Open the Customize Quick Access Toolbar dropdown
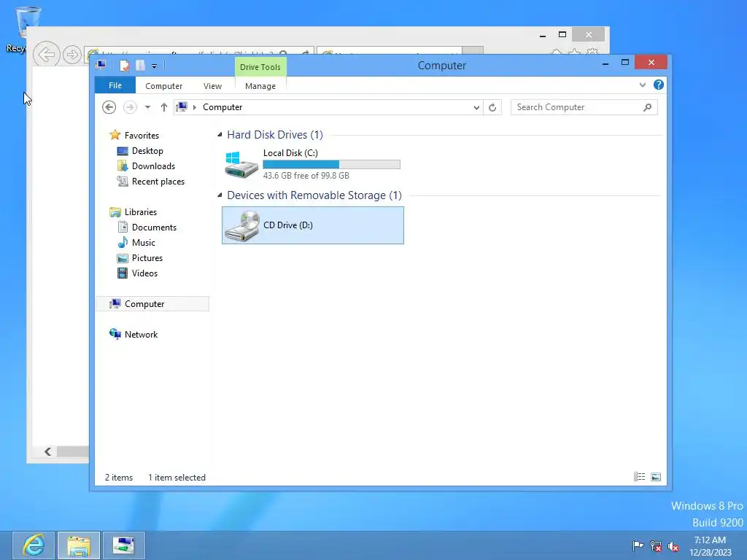Viewport: 747px width, 560px height. [155, 66]
